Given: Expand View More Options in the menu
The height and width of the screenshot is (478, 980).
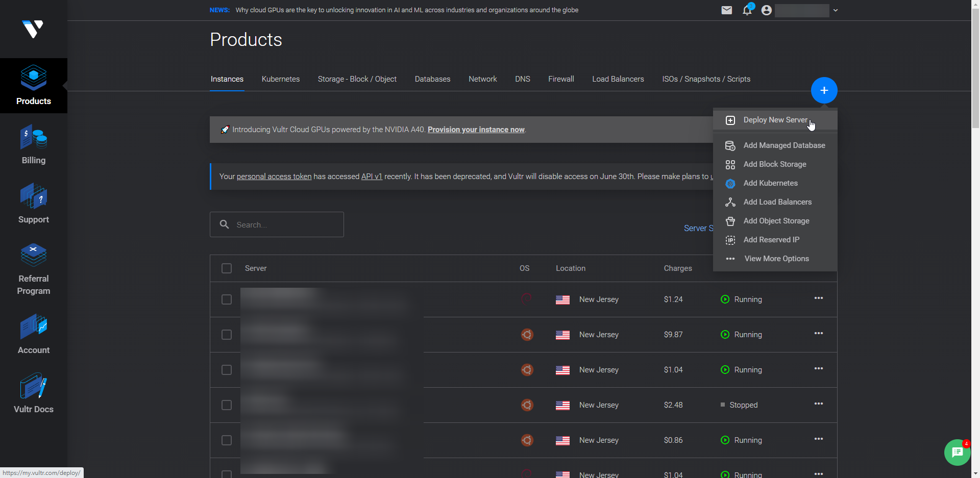Looking at the screenshot, I should [x=776, y=259].
